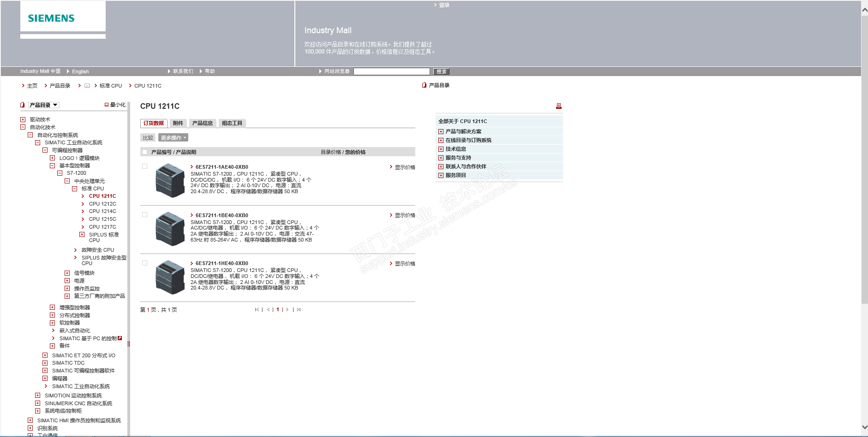Click the ellipsis icon in the breadcrumb
This screenshot has width=868, height=437.
[x=87, y=86]
